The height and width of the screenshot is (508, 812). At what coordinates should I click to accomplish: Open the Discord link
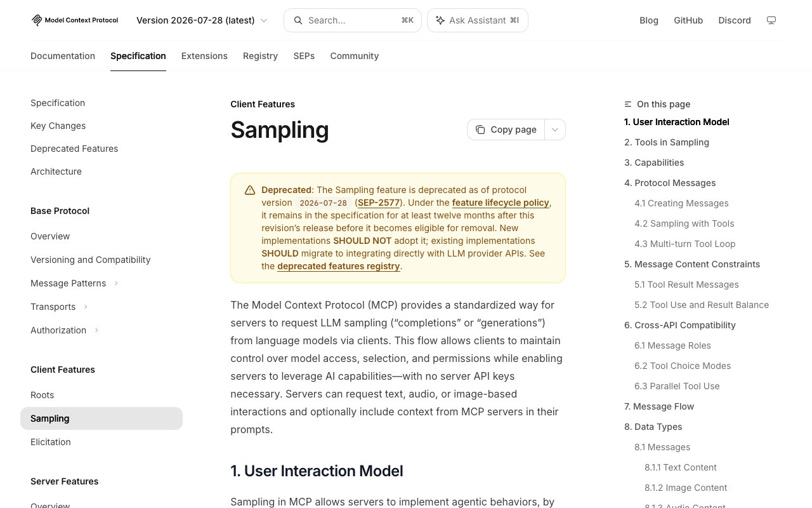coord(735,20)
